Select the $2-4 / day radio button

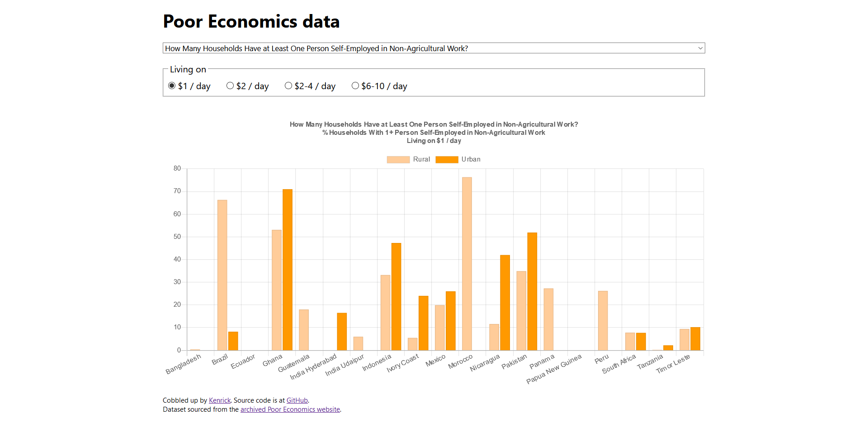point(288,86)
